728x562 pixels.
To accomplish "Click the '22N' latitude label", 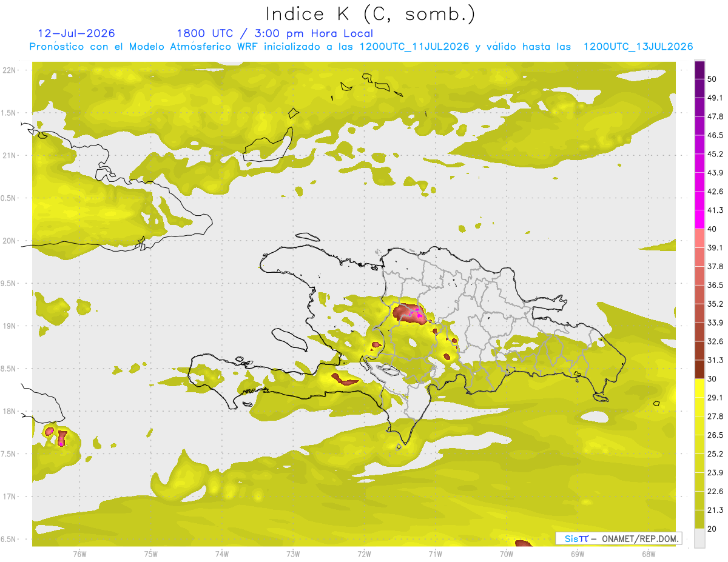I will pyautogui.click(x=10, y=70).
